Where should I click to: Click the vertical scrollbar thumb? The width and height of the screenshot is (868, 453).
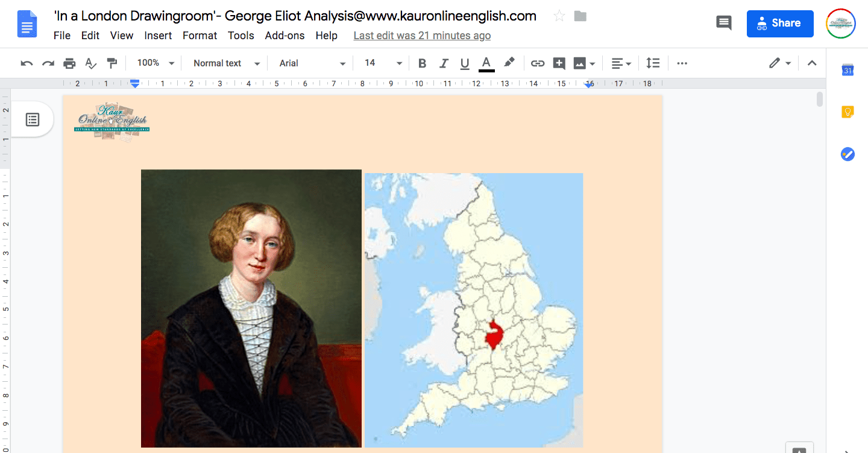click(x=820, y=100)
